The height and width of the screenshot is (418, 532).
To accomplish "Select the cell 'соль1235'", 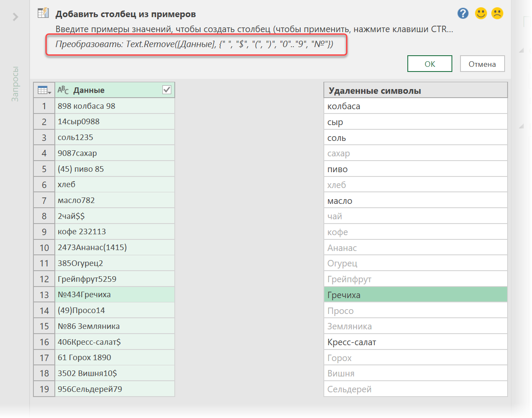I will coord(115,137).
